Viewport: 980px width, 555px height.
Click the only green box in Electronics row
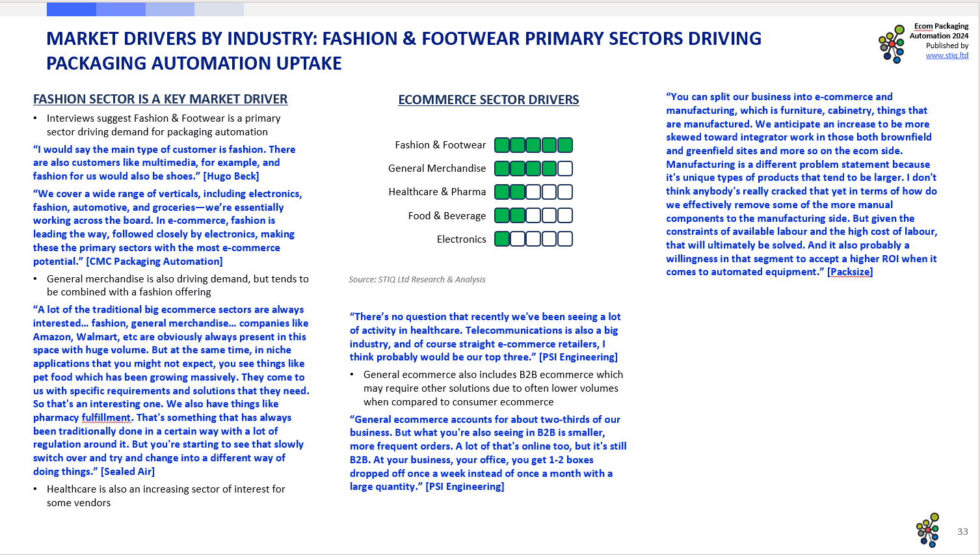click(502, 239)
